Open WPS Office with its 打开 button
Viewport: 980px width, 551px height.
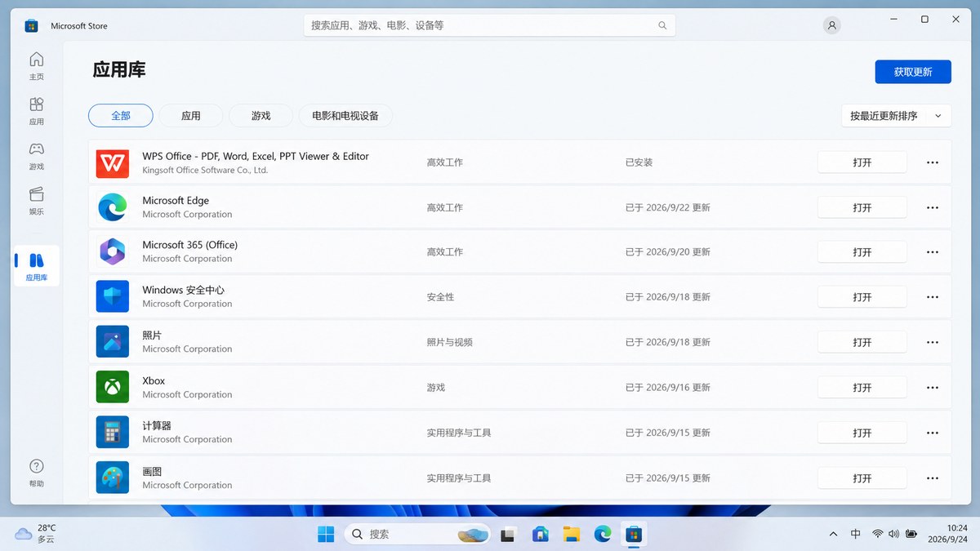pyautogui.click(x=862, y=162)
